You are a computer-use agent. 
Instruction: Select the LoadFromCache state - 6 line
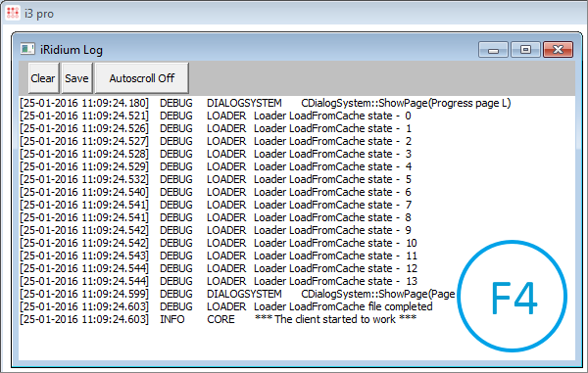coord(216,192)
